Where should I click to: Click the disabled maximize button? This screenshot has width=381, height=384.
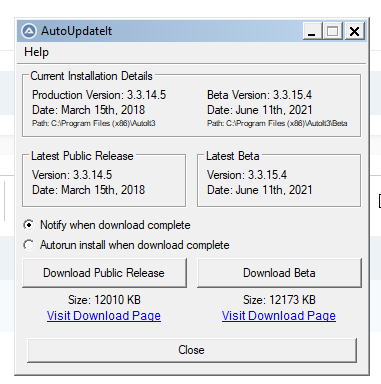(x=332, y=31)
